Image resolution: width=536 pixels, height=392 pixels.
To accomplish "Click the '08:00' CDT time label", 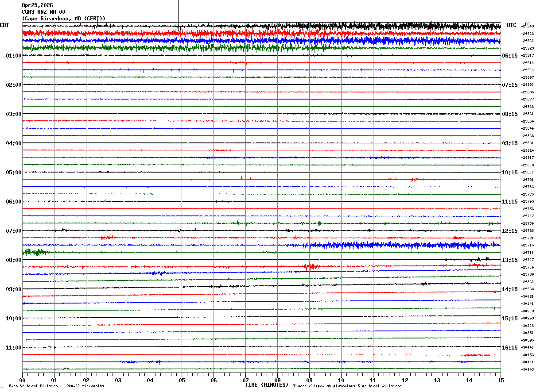I will [x=14, y=260].
